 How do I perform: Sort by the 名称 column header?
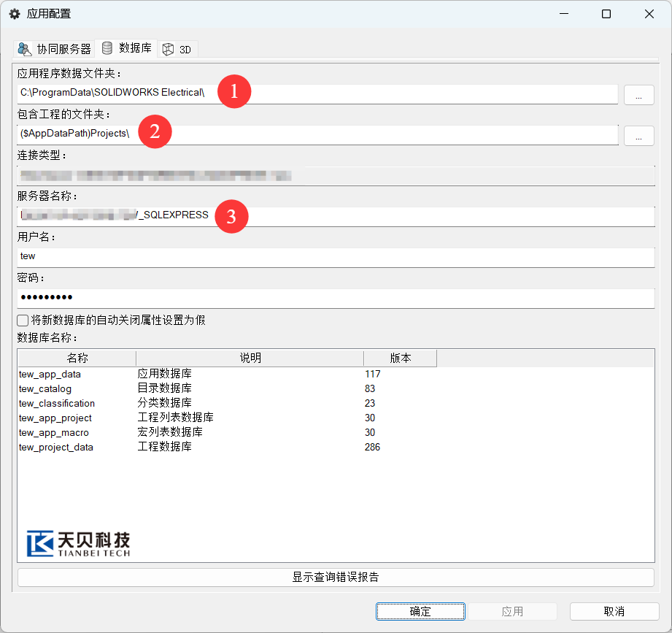(x=77, y=358)
